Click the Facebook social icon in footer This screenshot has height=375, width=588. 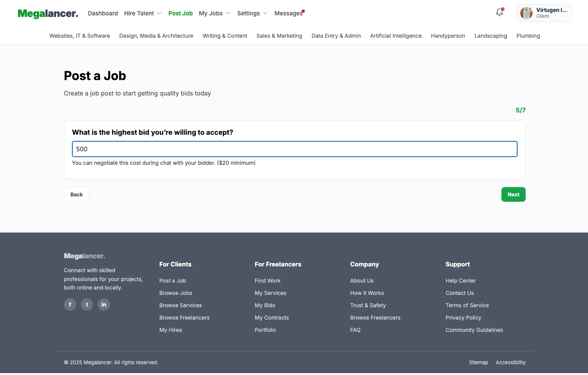point(70,305)
